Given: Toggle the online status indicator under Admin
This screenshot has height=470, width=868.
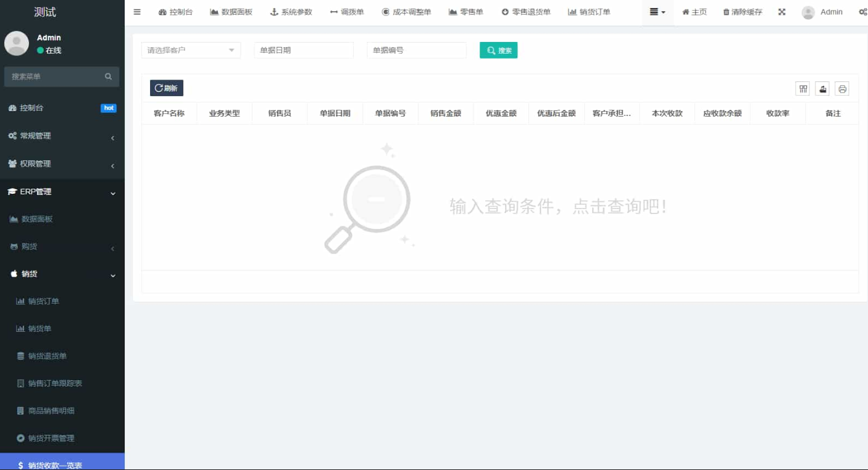Looking at the screenshot, I should tap(39, 51).
